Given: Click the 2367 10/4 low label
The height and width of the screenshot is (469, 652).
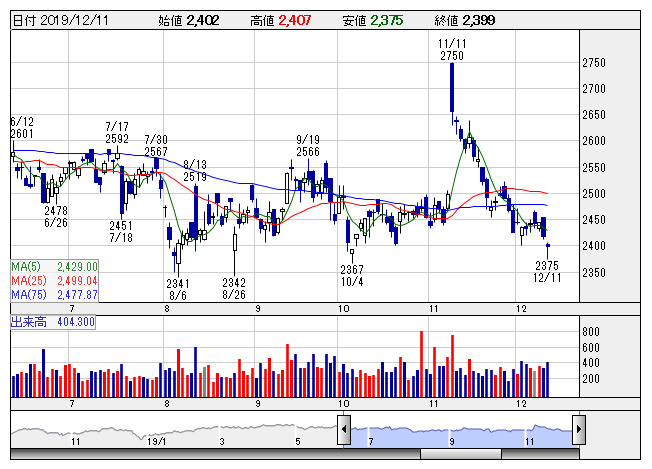Looking at the screenshot, I should pyautogui.click(x=352, y=276).
